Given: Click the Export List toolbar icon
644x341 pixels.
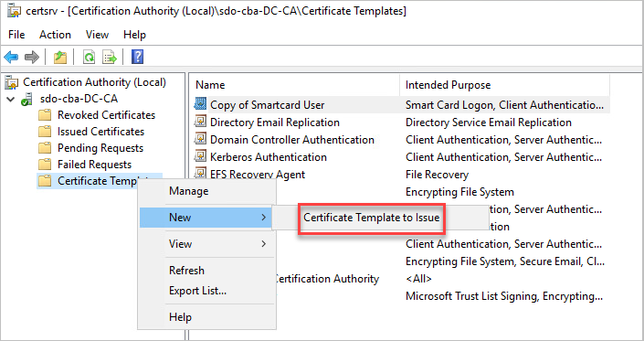Looking at the screenshot, I should coord(110,57).
